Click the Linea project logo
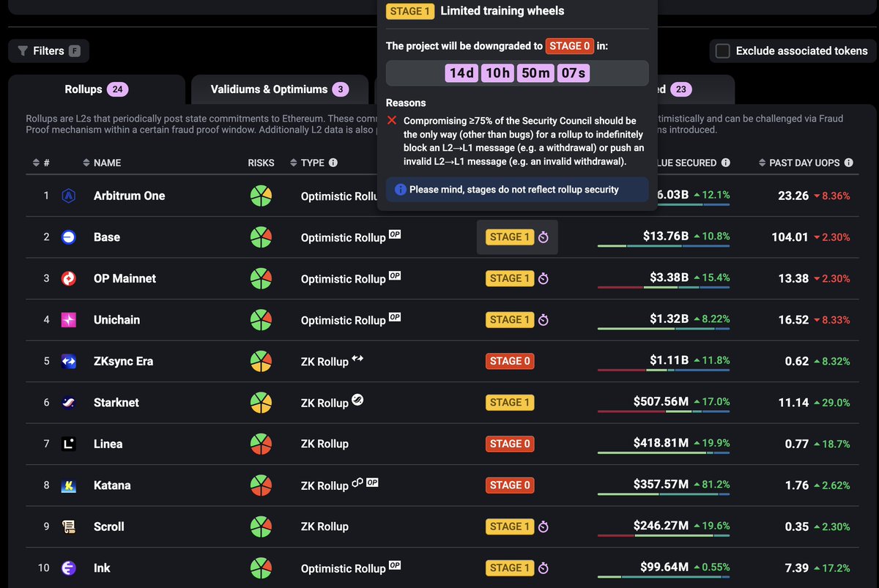 point(69,444)
